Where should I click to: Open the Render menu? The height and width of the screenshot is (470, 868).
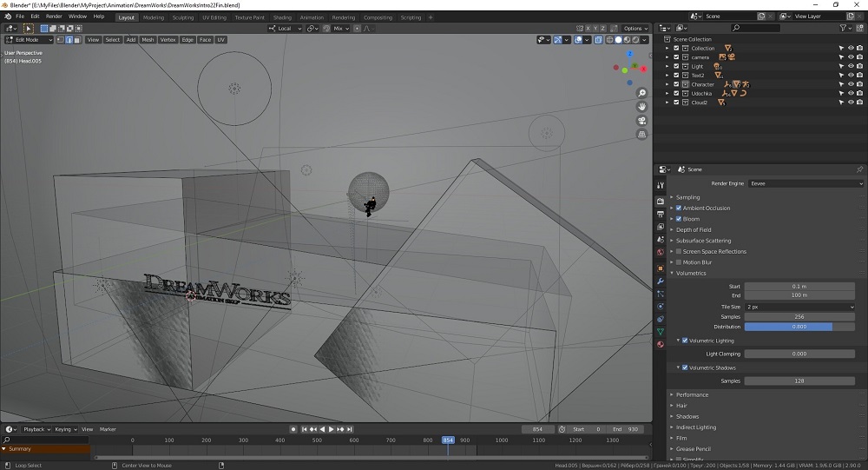click(x=54, y=17)
